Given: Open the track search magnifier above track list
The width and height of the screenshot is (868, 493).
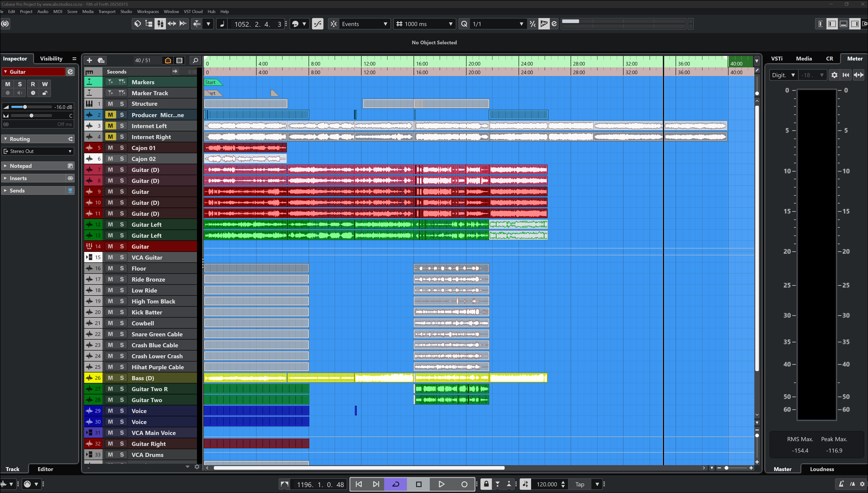Looking at the screenshot, I should 195,60.
